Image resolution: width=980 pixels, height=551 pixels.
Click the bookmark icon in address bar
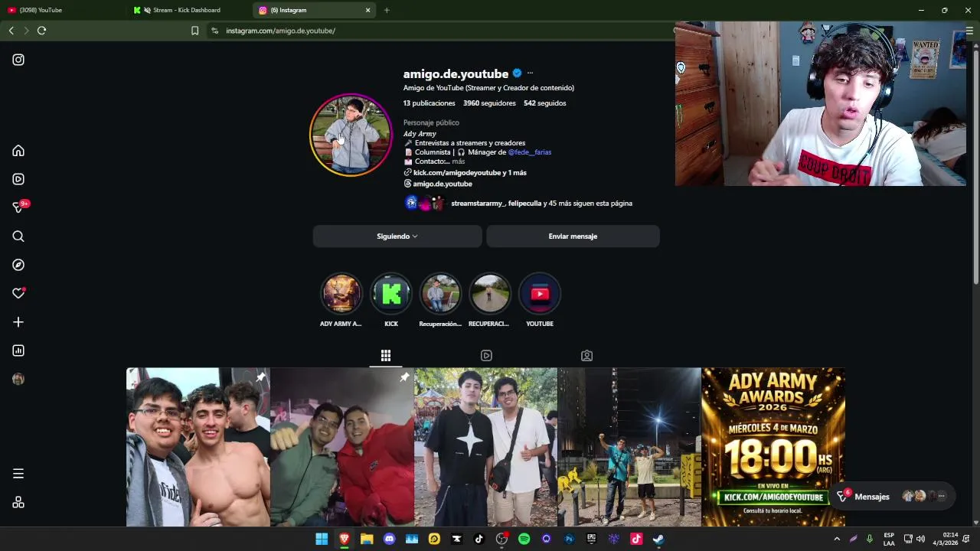click(x=194, y=31)
